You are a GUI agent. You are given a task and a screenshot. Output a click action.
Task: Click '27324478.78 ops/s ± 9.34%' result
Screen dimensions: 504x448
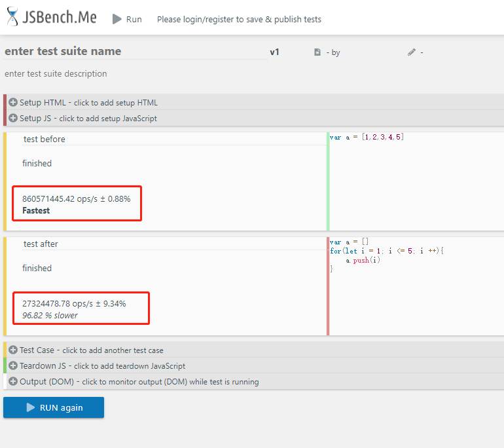74,304
